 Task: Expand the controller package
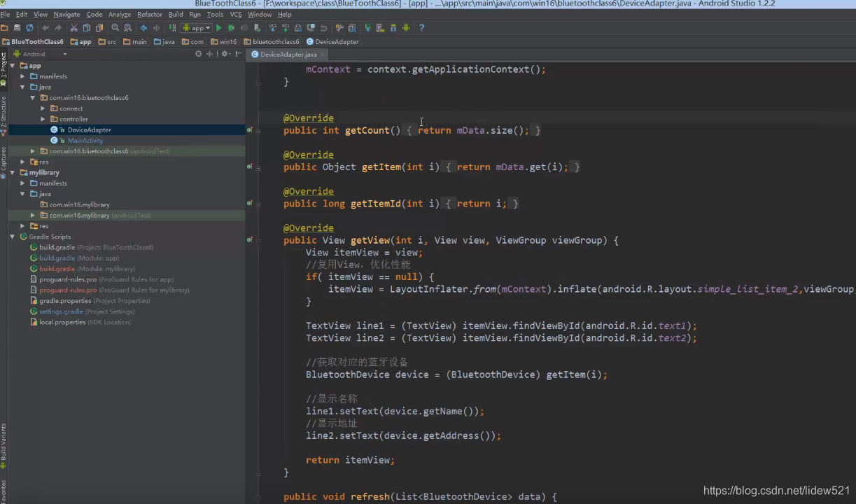click(x=43, y=119)
